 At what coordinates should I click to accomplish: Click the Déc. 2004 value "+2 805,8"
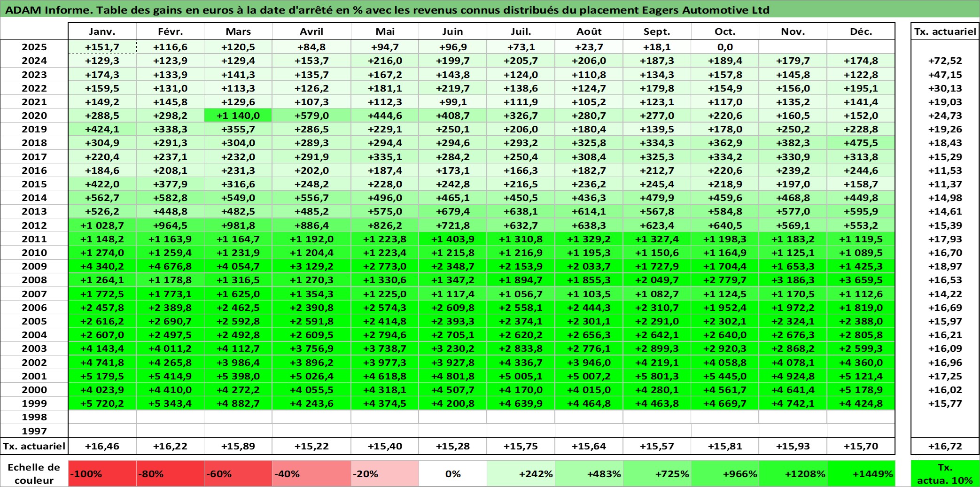tap(861, 335)
